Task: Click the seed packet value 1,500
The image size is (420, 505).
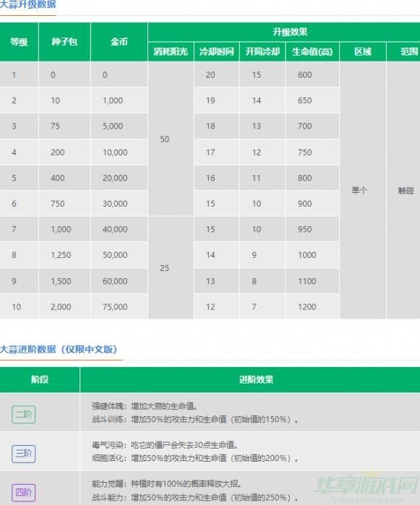Action: [61, 281]
